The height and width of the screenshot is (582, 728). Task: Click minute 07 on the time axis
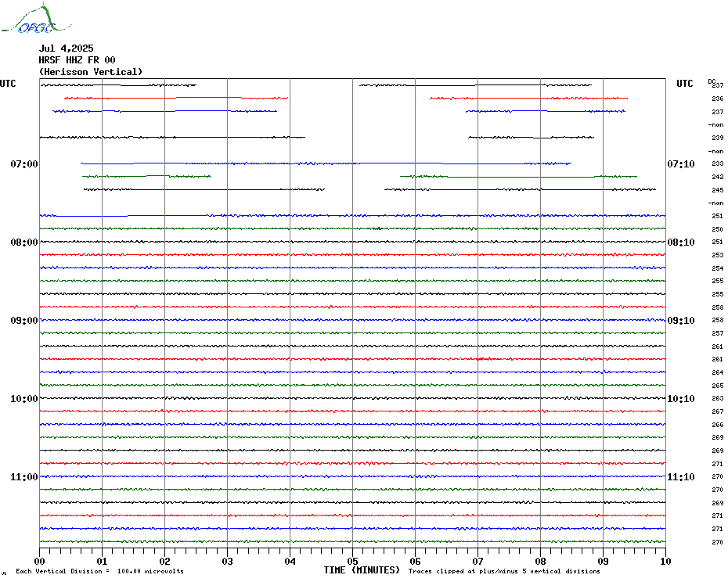(478, 561)
